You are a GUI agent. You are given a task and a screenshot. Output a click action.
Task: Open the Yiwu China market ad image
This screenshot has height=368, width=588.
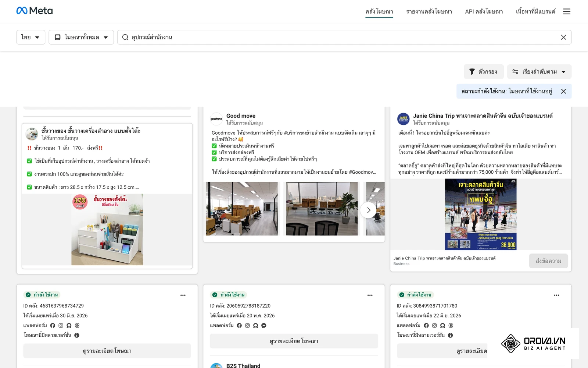(x=481, y=215)
